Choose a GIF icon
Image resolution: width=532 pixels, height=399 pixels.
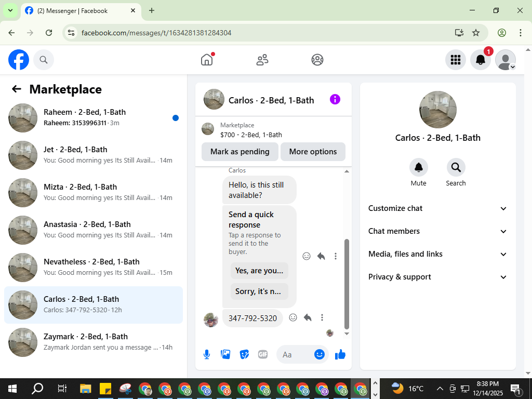263,354
